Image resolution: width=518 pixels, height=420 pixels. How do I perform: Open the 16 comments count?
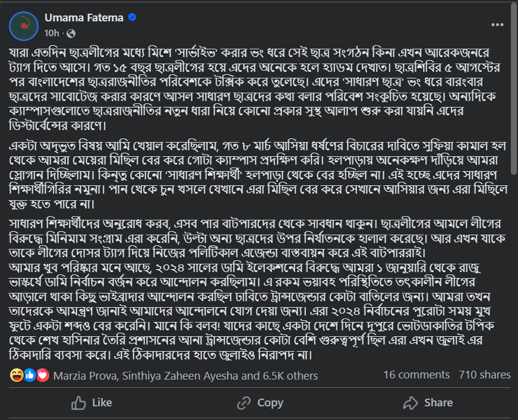[x=416, y=375]
